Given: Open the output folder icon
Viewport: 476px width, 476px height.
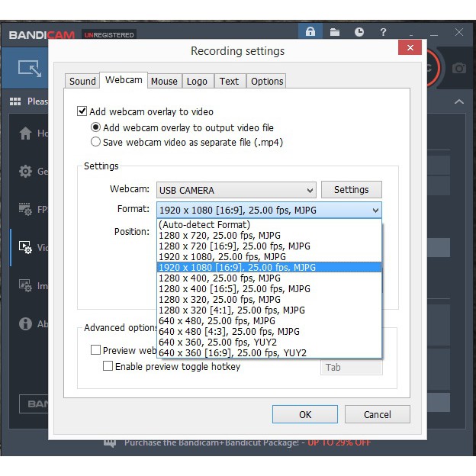Looking at the screenshot, I should pyautogui.click(x=335, y=32).
